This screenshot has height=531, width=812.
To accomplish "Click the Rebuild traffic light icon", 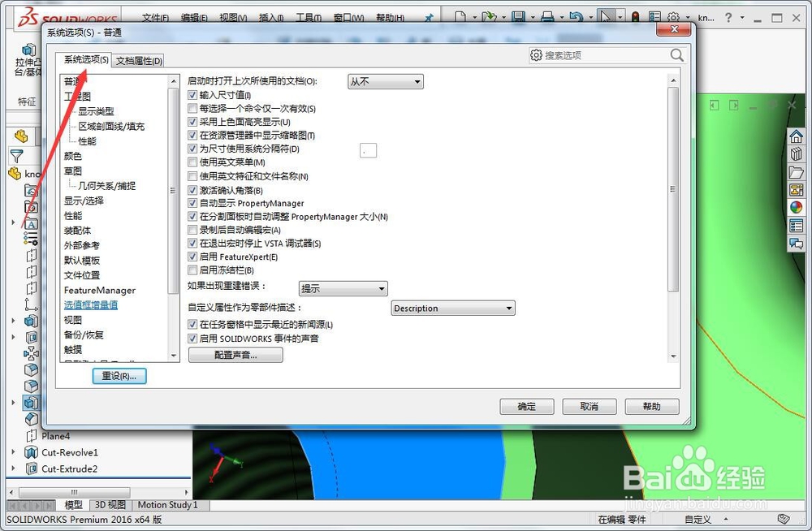I will point(636,17).
